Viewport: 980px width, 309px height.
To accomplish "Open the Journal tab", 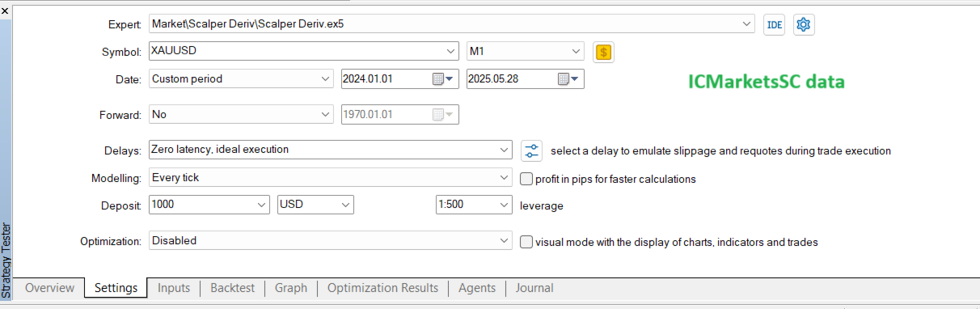I will click(534, 288).
